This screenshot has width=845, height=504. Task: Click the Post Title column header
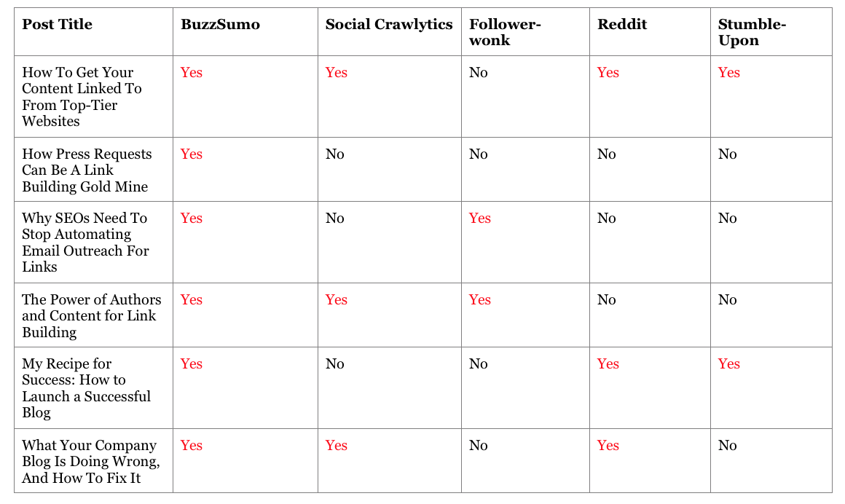point(57,24)
